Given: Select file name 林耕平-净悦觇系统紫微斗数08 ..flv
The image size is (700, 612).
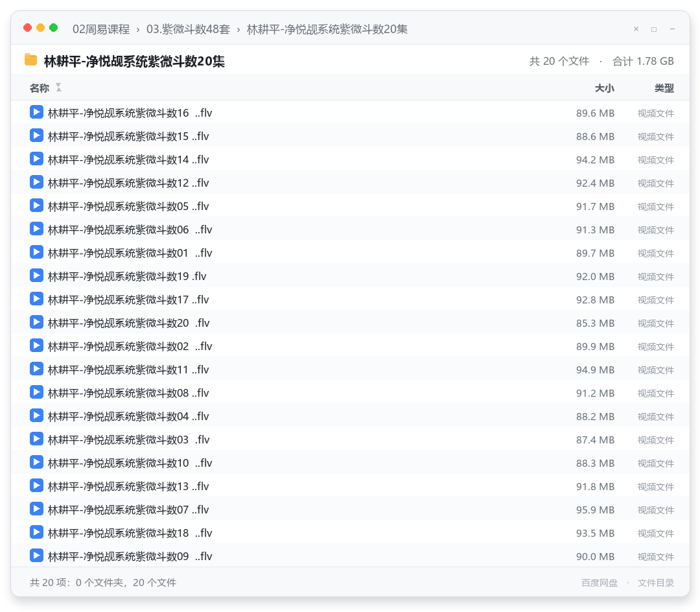Looking at the screenshot, I should tap(128, 394).
